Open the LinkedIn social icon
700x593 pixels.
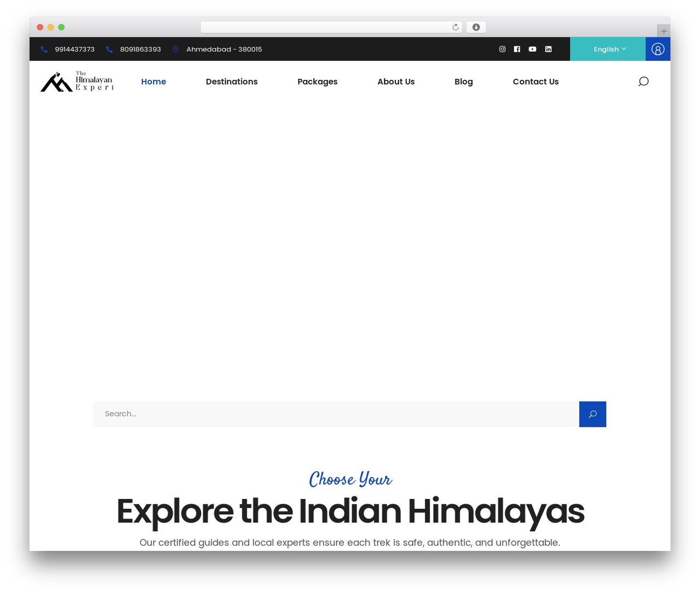click(548, 49)
